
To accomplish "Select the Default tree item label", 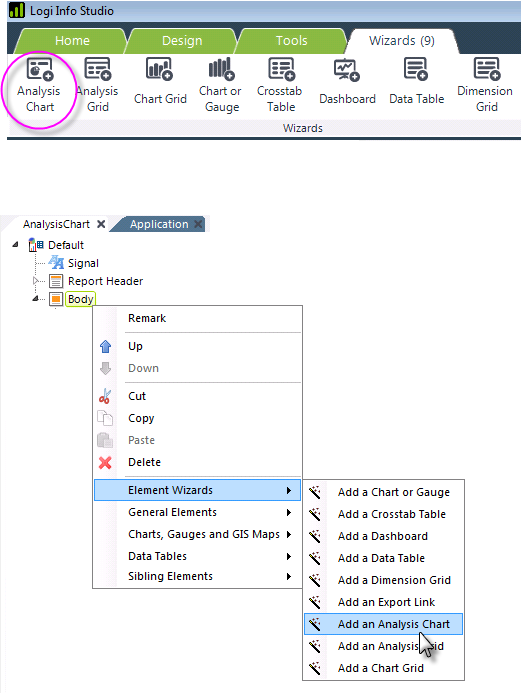I will pyautogui.click(x=66, y=245).
